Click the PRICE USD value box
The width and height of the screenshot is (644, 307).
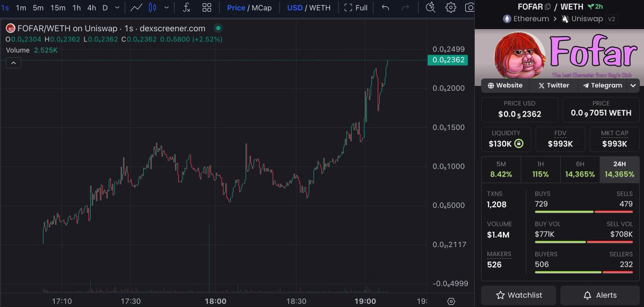(519, 109)
